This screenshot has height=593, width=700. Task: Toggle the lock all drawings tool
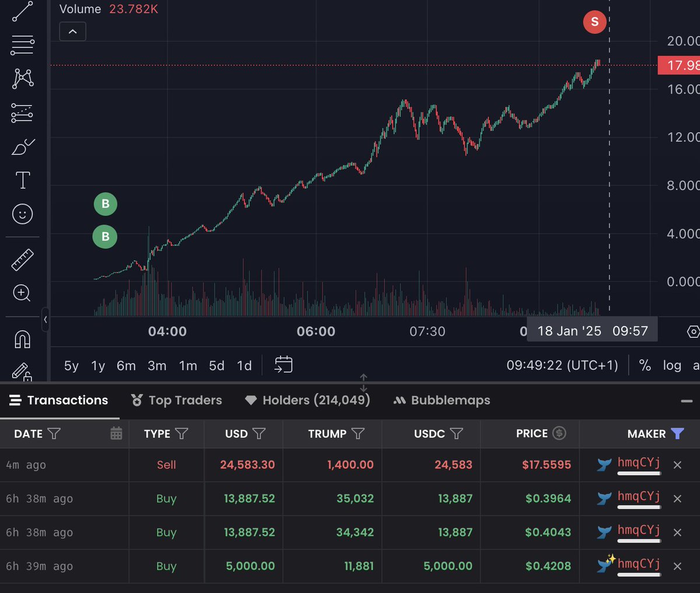(22, 371)
